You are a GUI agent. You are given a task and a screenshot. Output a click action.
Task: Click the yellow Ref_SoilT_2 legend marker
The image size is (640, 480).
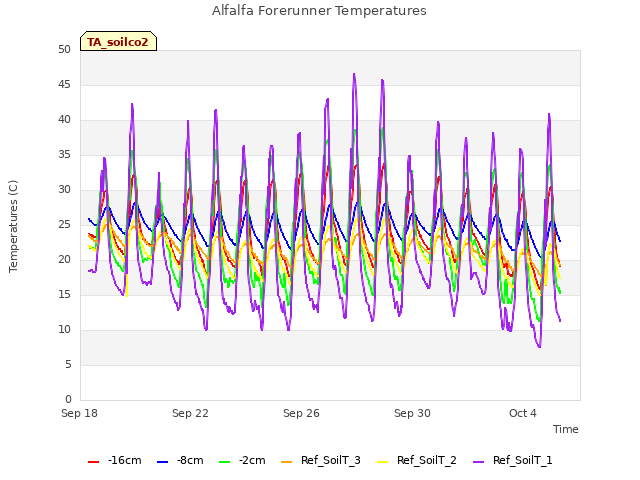(383, 462)
